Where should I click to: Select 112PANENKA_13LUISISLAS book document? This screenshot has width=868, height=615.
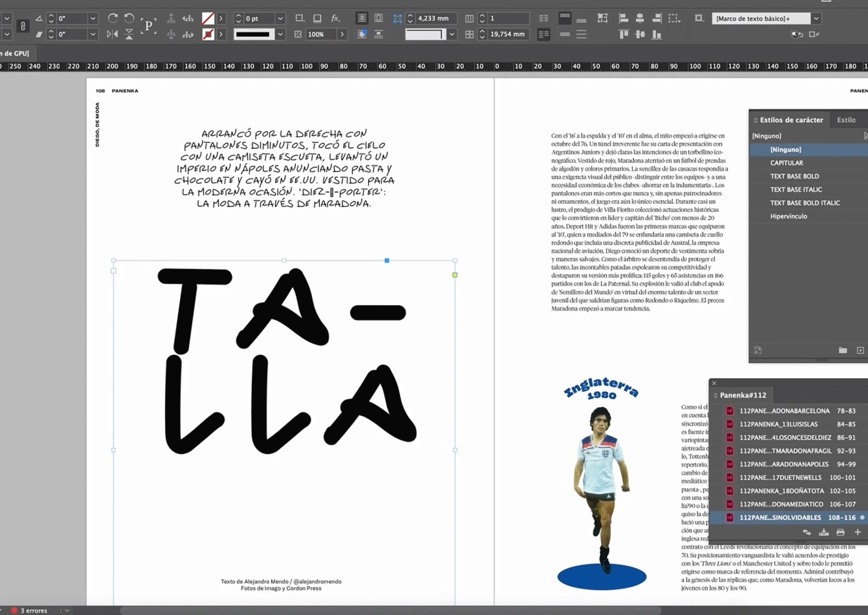789,424
